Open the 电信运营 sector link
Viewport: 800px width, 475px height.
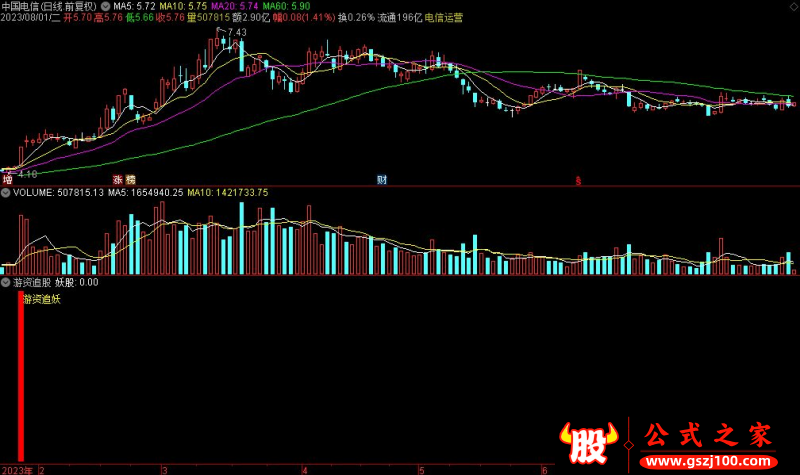[x=444, y=18]
